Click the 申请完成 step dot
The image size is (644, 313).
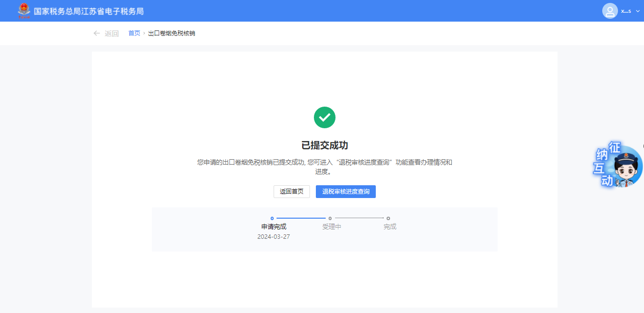(x=272, y=218)
